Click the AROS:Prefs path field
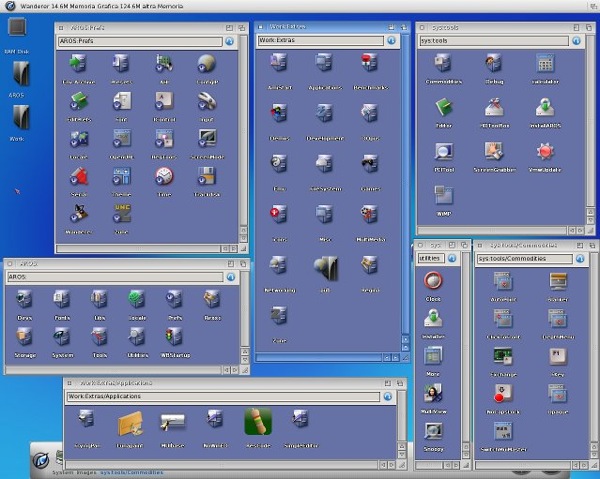This screenshot has width=600, height=479. tap(141, 42)
